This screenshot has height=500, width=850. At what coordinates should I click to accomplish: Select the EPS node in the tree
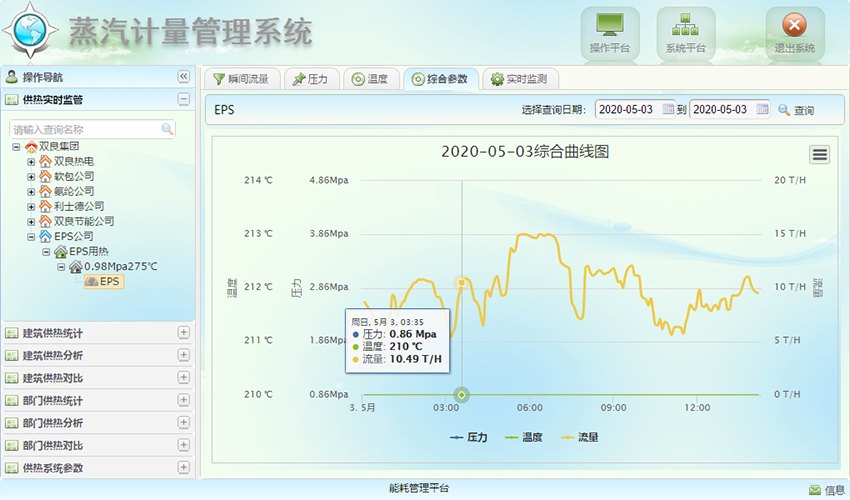pyautogui.click(x=109, y=282)
